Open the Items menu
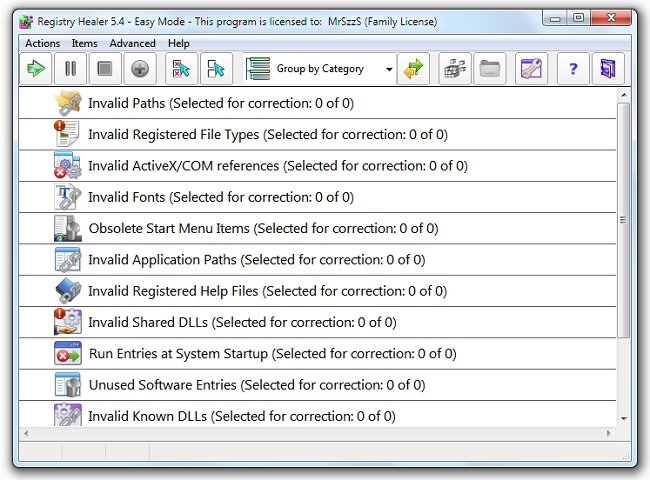This screenshot has width=650, height=480. pos(84,43)
